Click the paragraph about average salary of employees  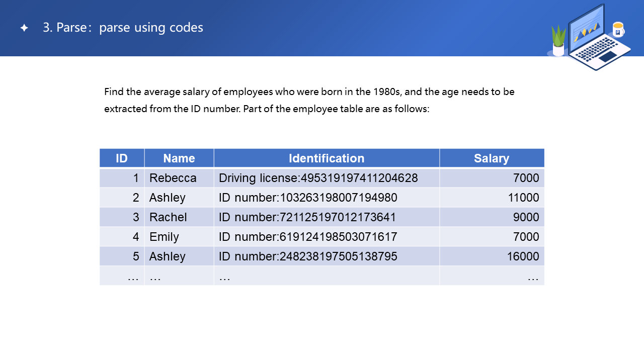point(309,100)
